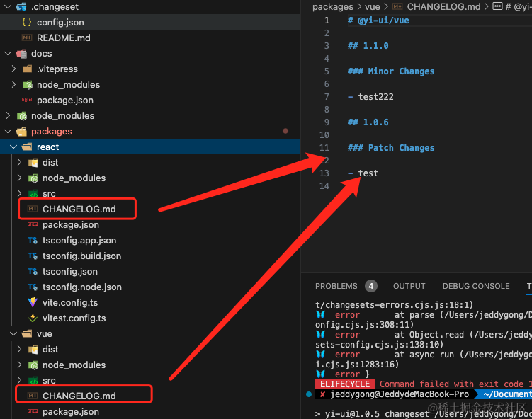Click docs node_modules folder icon
532x419 pixels.
click(27, 85)
